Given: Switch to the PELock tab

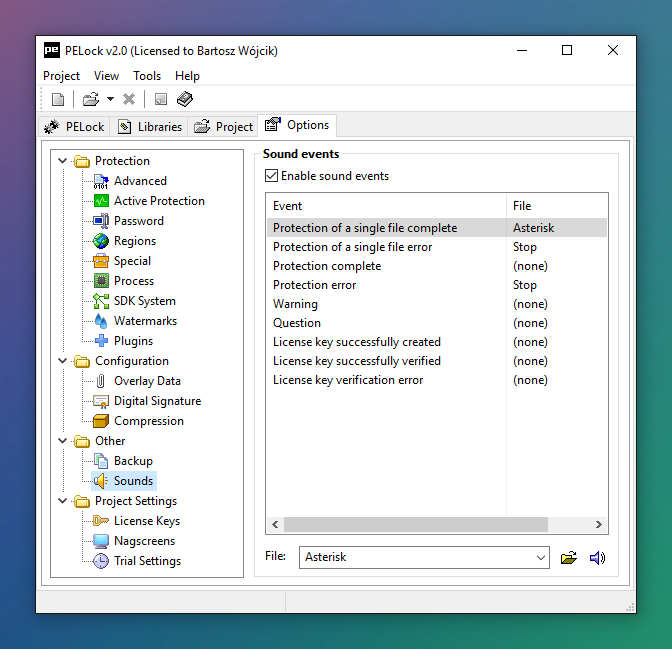Looking at the screenshot, I should 75,127.
